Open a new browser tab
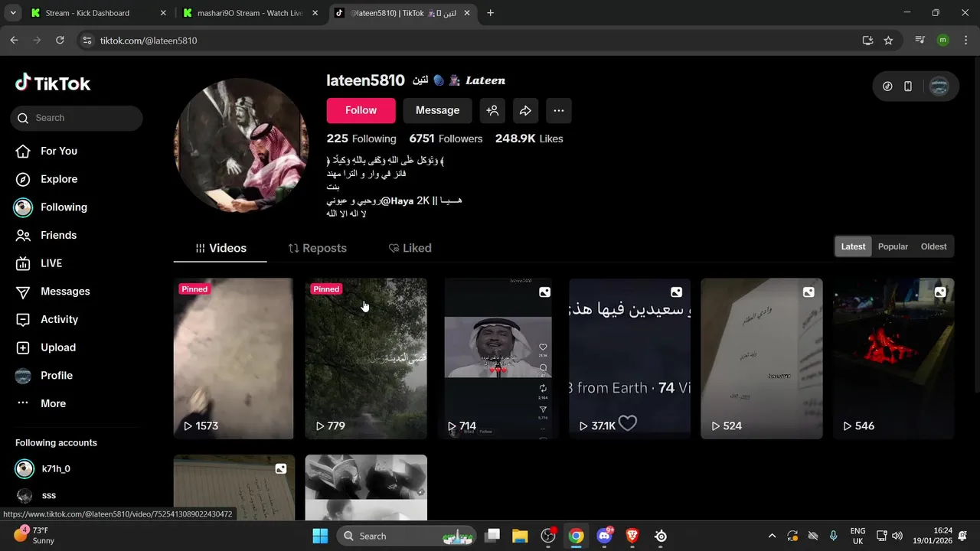This screenshot has width=980, height=551. coord(490,13)
